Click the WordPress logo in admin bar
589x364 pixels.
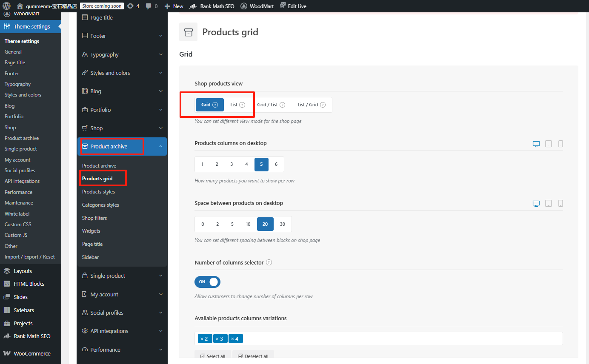7,6
